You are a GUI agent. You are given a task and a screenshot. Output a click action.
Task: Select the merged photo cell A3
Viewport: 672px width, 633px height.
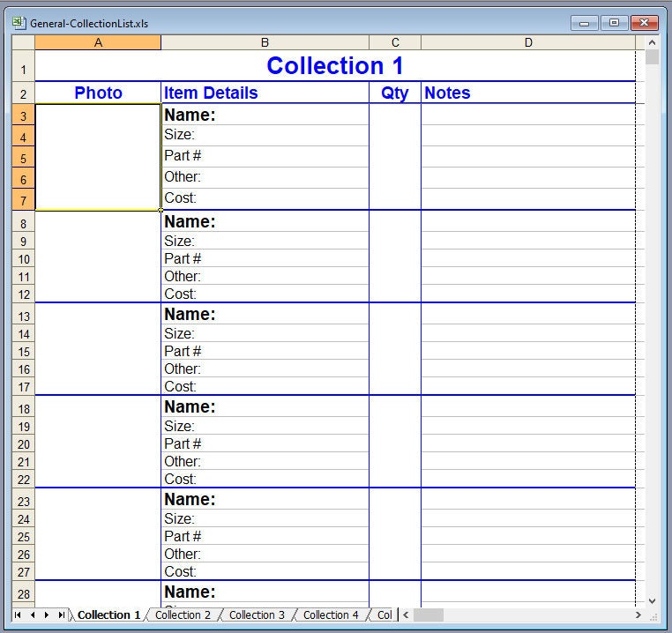click(x=98, y=157)
